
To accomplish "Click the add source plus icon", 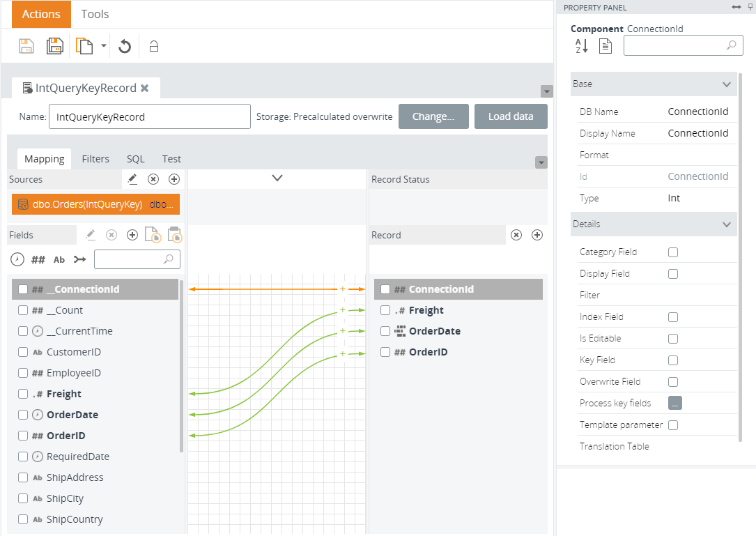I will 174,179.
